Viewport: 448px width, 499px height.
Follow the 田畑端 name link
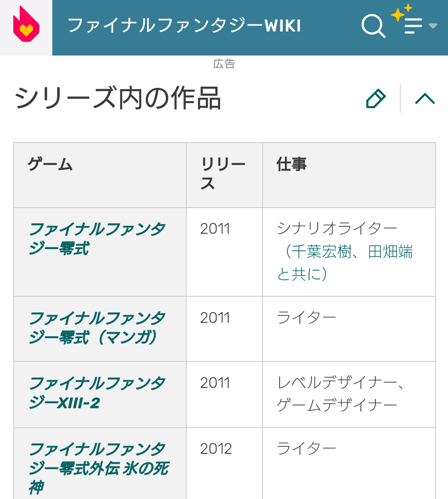click(x=390, y=252)
